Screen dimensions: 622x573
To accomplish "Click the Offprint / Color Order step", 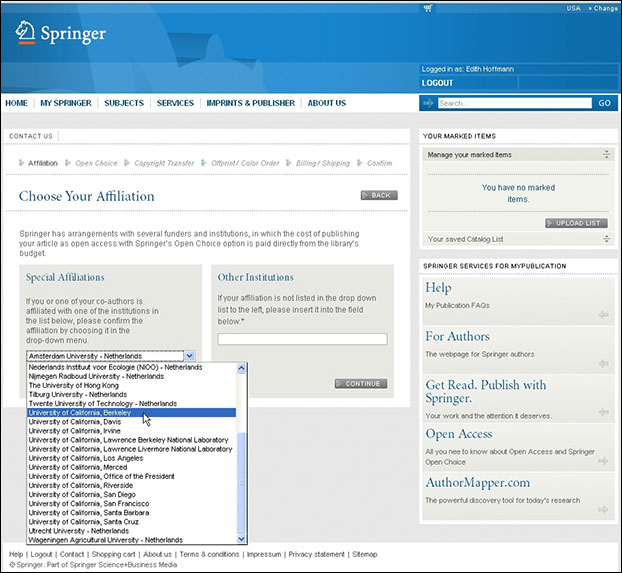I will pos(245,163).
